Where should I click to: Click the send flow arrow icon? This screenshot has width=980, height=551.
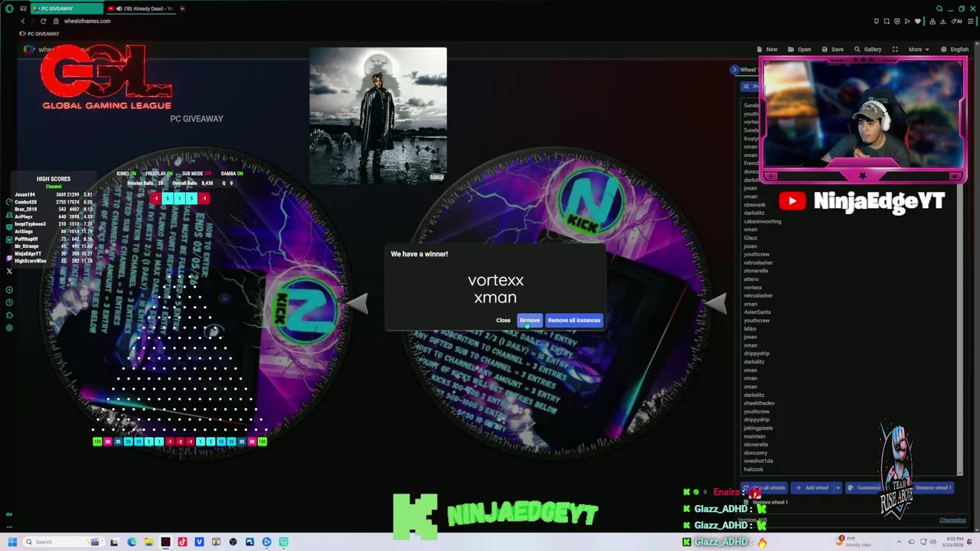[907, 21]
